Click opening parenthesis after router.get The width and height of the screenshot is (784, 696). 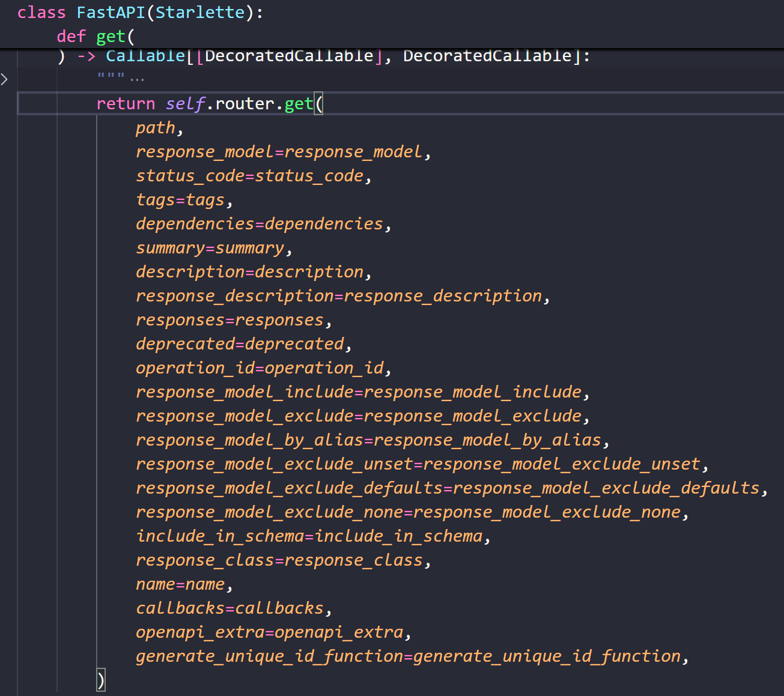(x=319, y=104)
